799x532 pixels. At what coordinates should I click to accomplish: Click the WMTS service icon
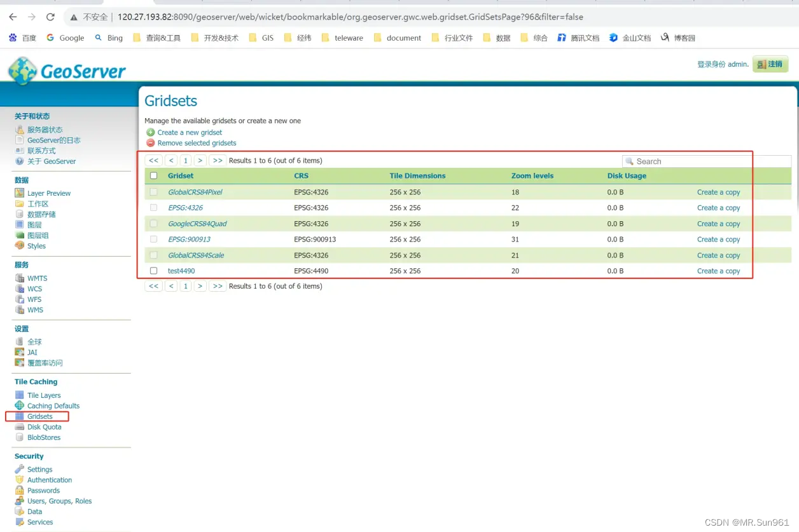pyautogui.click(x=20, y=278)
